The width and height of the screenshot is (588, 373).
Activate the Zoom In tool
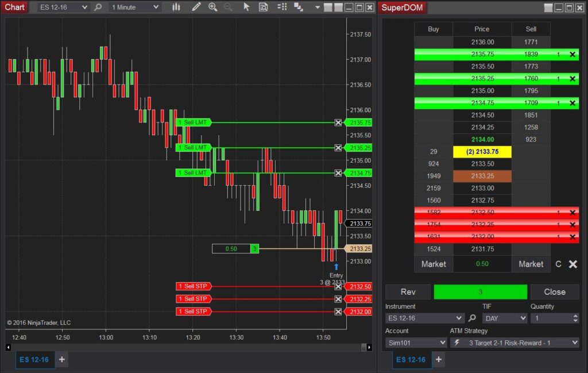(213, 7)
